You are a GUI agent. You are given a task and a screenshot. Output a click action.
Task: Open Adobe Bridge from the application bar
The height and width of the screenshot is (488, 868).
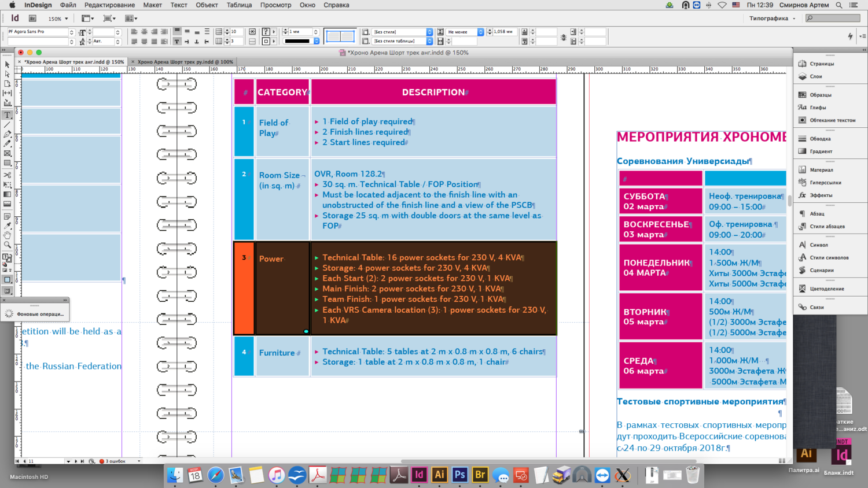pyautogui.click(x=33, y=19)
